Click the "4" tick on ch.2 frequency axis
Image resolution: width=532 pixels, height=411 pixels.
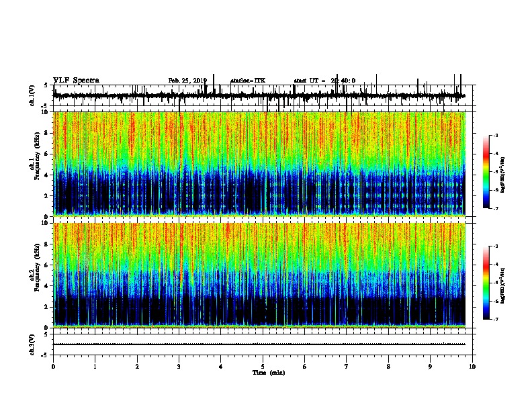[x=46, y=286]
